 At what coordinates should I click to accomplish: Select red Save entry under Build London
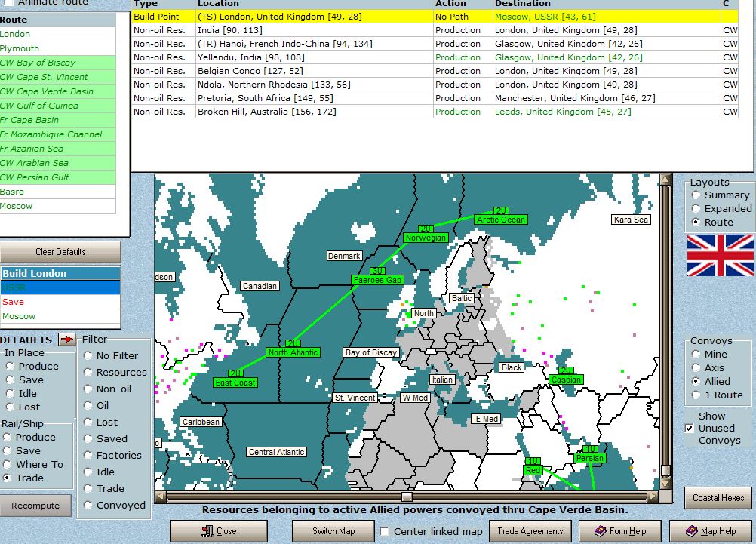[x=60, y=302]
